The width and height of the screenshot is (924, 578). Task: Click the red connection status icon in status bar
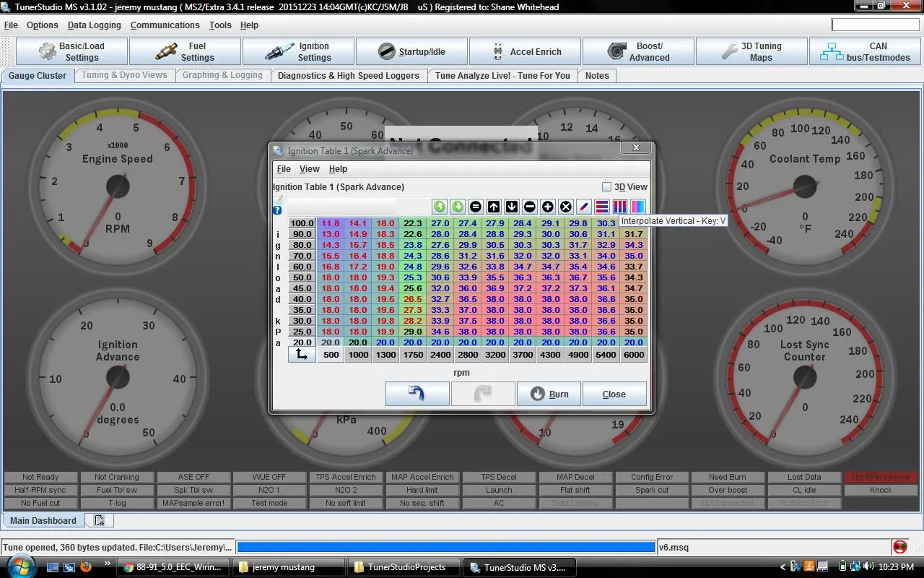pyautogui.click(x=899, y=547)
